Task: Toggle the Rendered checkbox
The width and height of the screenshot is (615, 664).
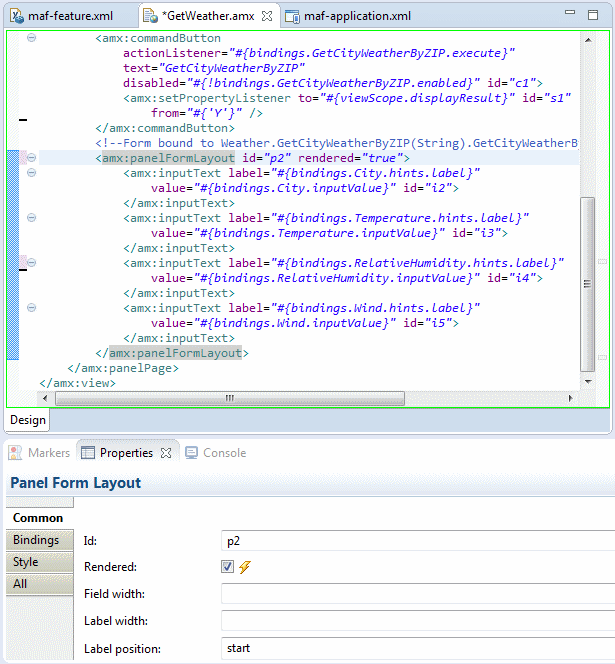Action: pyautogui.click(x=227, y=567)
